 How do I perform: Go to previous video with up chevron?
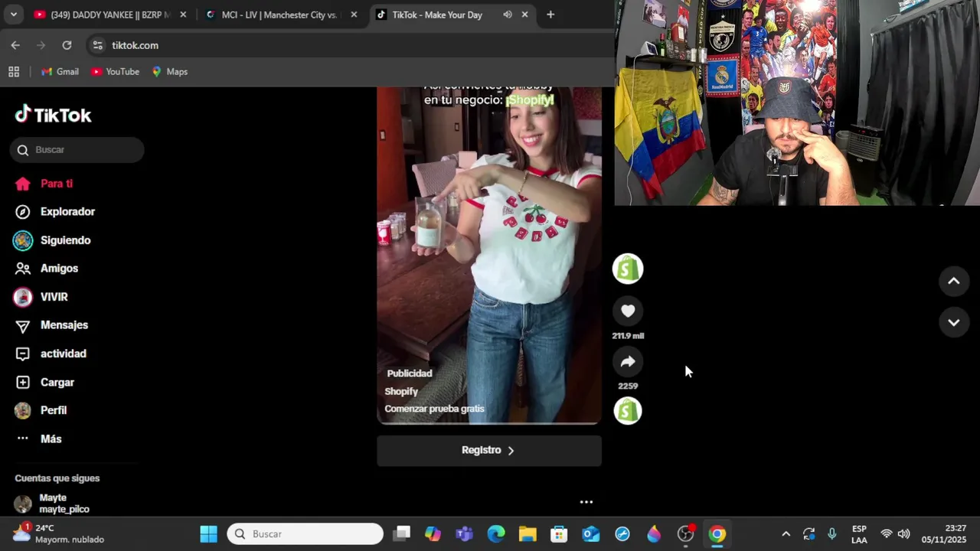tap(954, 281)
